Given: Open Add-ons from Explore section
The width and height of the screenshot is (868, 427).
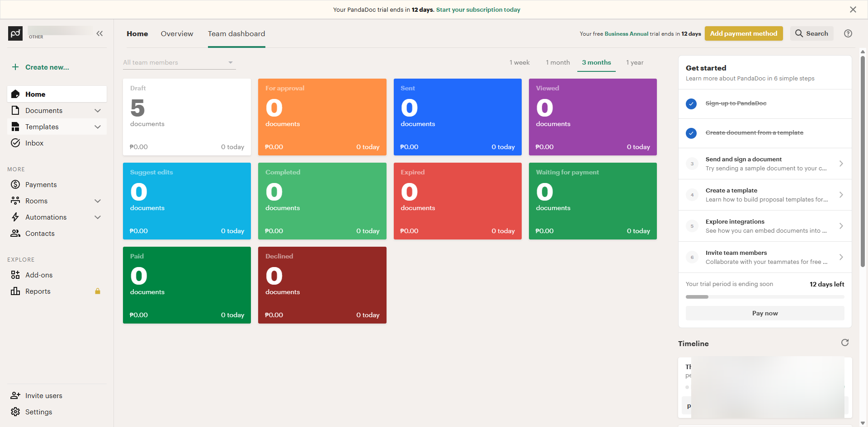Looking at the screenshot, I should point(39,275).
